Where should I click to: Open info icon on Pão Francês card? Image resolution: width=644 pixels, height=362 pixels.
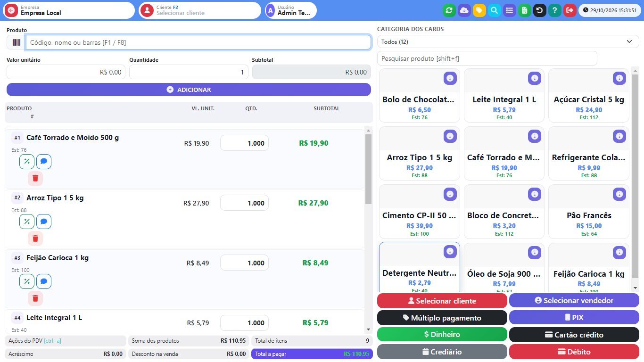(619, 194)
